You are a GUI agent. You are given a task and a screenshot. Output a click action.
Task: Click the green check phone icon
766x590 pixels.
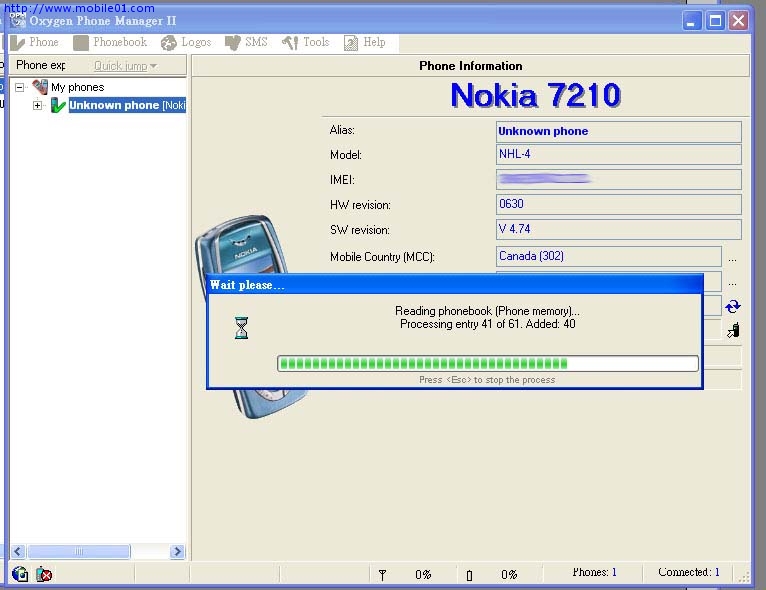coord(58,105)
